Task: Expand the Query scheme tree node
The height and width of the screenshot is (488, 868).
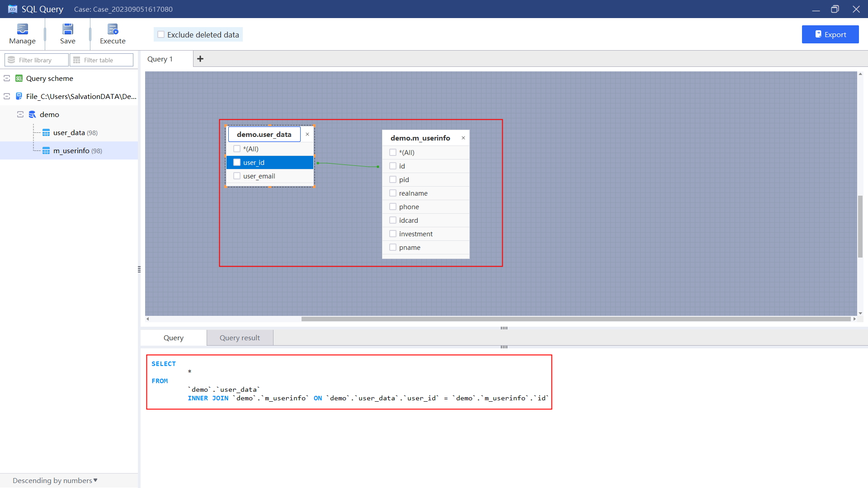Action: [7, 78]
